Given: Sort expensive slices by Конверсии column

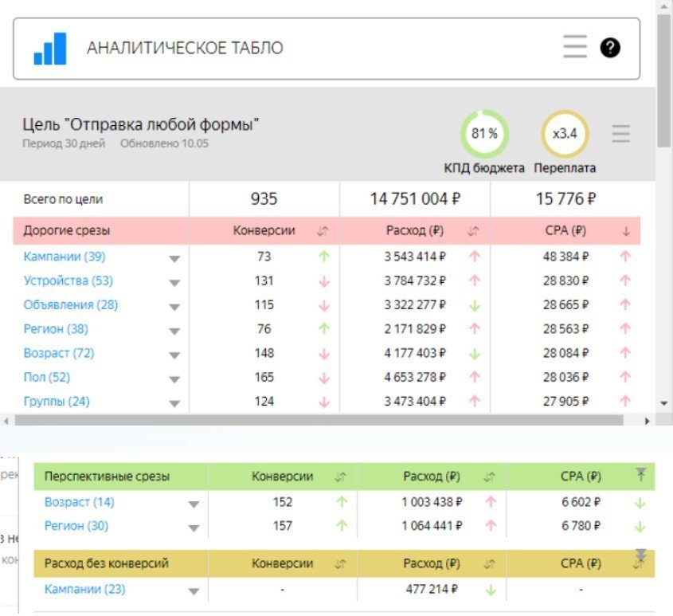Looking at the screenshot, I should pyautogui.click(x=323, y=231).
